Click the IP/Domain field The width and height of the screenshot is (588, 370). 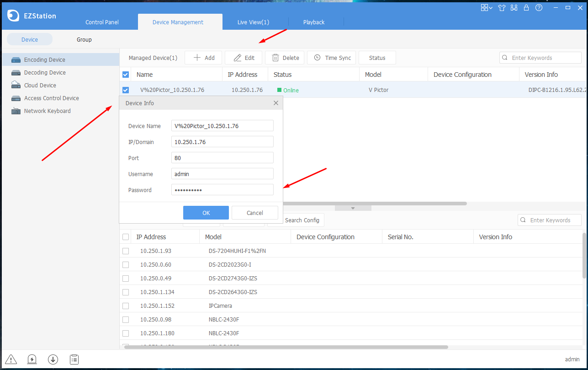click(x=222, y=142)
